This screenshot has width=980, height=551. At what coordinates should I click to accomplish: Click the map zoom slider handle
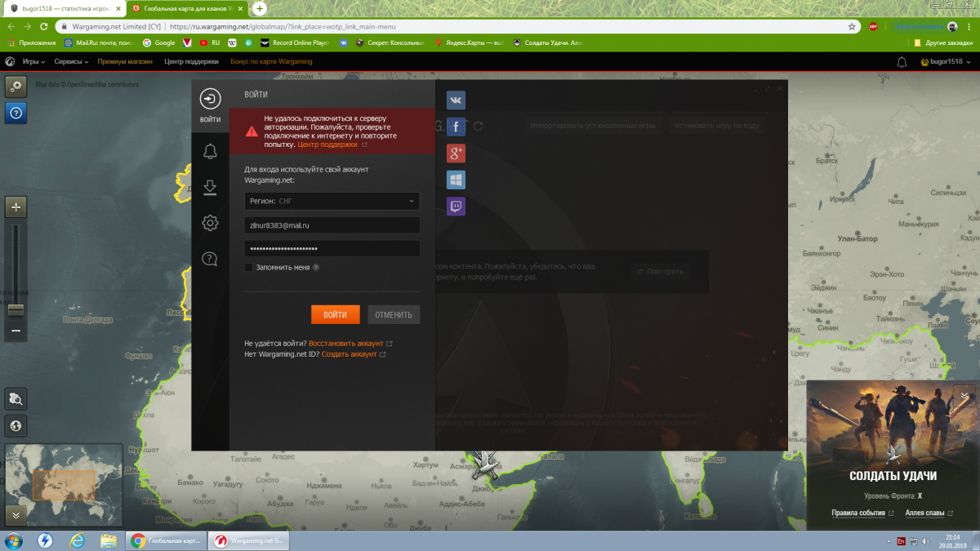pyautogui.click(x=16, y=309)
